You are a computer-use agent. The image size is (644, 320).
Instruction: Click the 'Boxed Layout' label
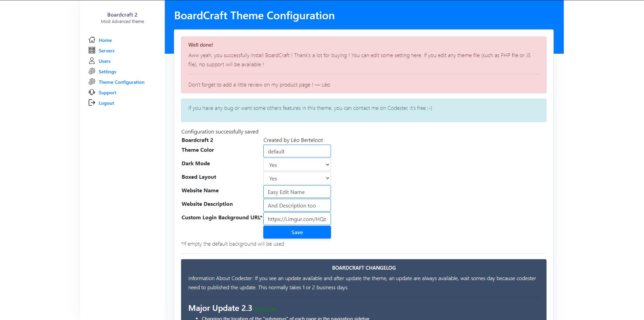pyautogui.click(x=199, y=177)
